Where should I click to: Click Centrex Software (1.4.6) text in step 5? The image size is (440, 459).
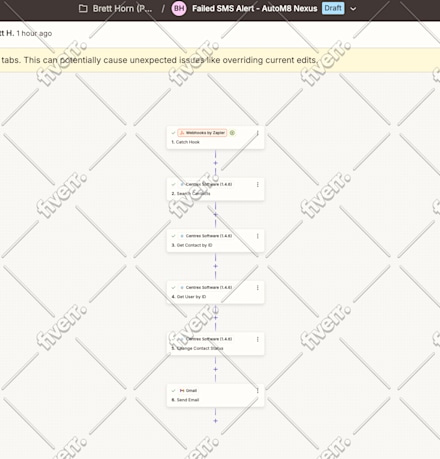coord(209,339)
